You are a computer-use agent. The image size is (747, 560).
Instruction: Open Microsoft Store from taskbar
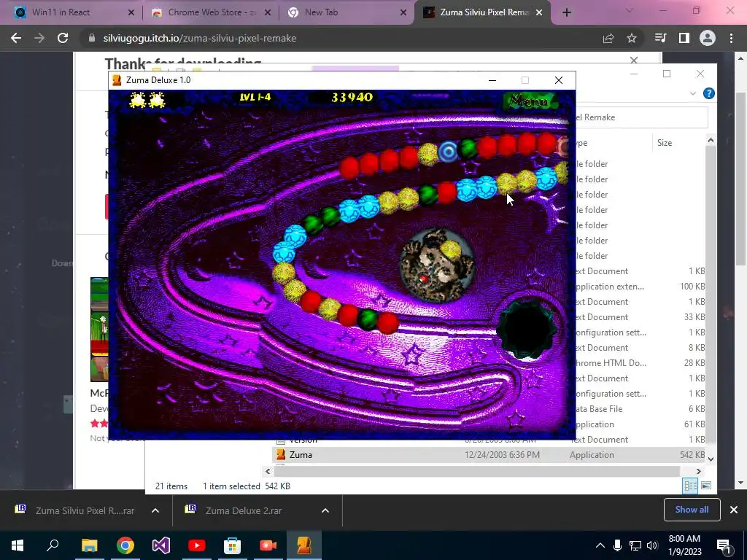[x=233, y=545]
